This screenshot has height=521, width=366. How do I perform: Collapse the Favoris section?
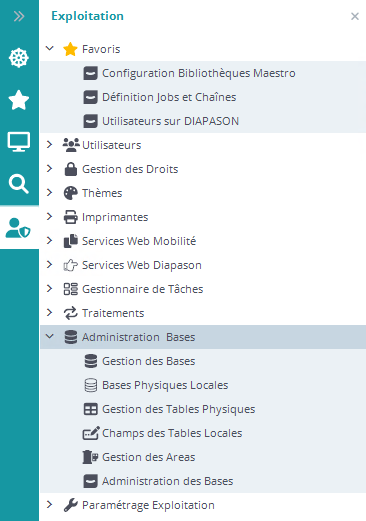[50, 48]
